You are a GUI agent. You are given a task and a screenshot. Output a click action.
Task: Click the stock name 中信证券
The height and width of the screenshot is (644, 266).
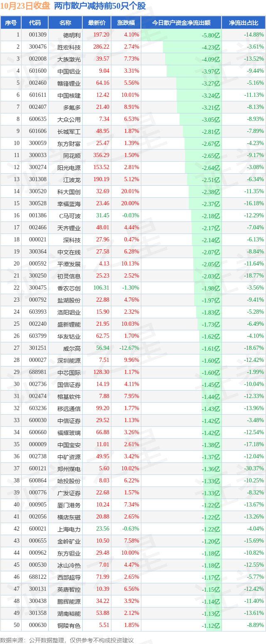(69, 420)
